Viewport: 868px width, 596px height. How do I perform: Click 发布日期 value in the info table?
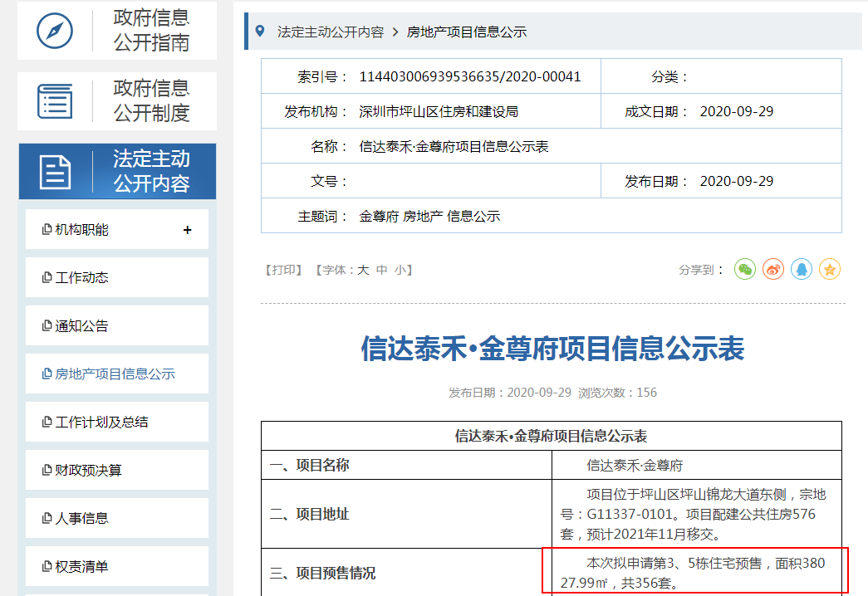737,182
